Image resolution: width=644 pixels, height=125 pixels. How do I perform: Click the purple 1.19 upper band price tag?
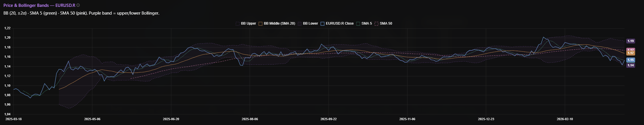coord(630,41)
